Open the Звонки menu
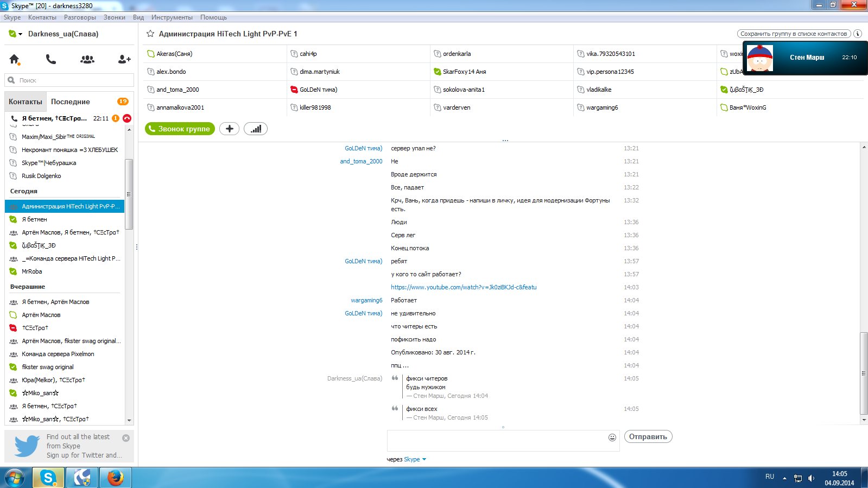Screen dimensions: 868x488 pyautogui.click(x=114, y=17)
